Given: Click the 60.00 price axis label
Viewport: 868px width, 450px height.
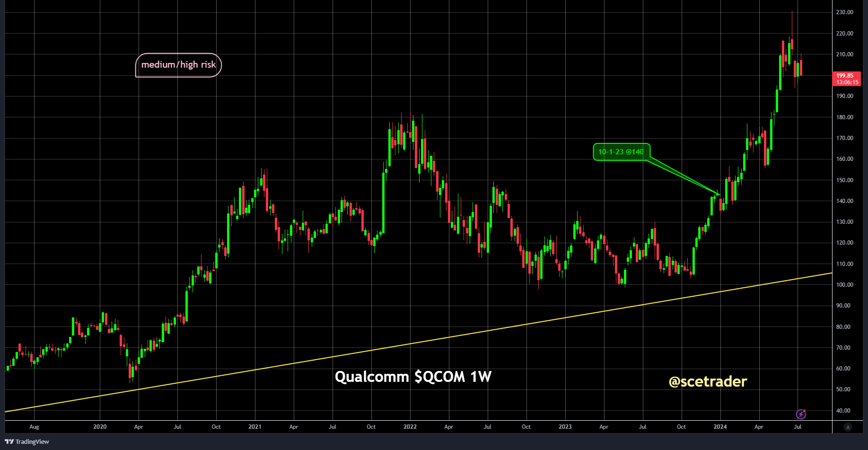Looking at the screenshot, I should pos(843,369).
